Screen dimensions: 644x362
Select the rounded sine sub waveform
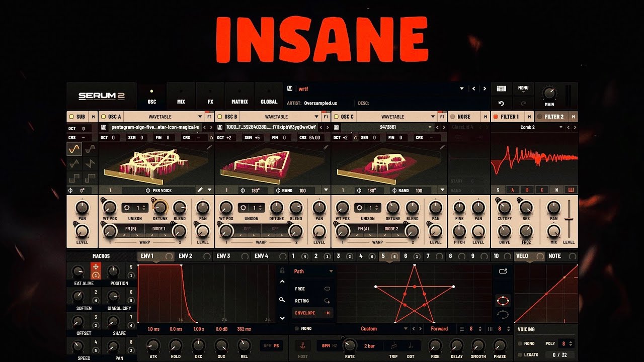pos(90,149)
